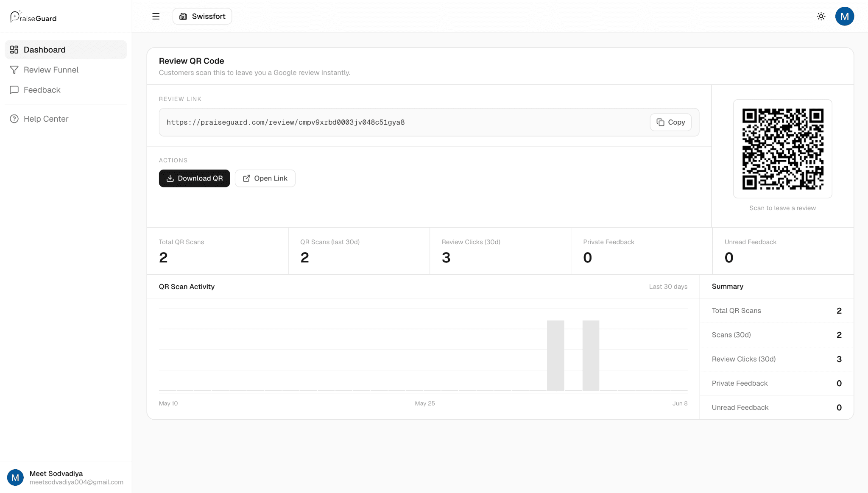Image resolution: width=868 pixels, height=493 pixels.
Task: Click the Help Center question mark icon
Action: 14,119
